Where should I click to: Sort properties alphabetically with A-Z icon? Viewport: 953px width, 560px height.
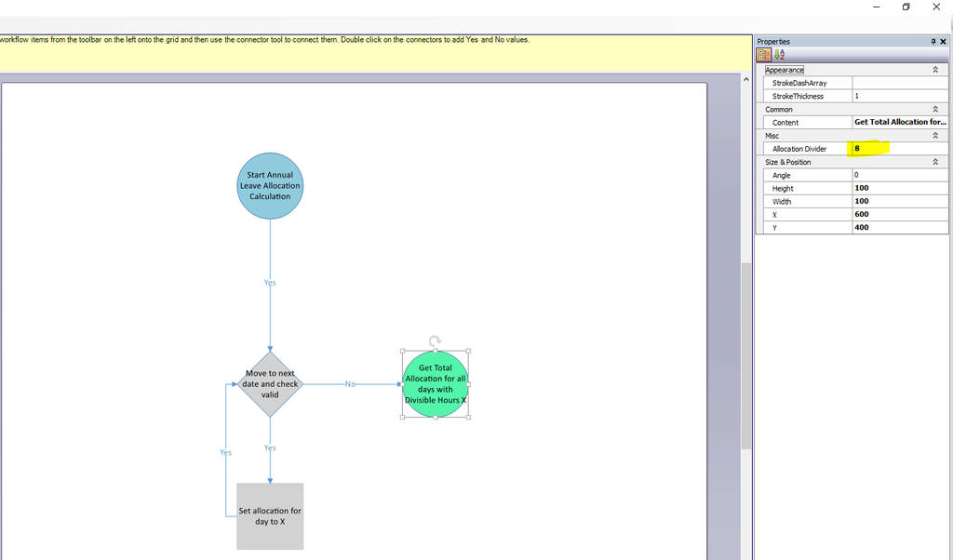click(779, 55)
